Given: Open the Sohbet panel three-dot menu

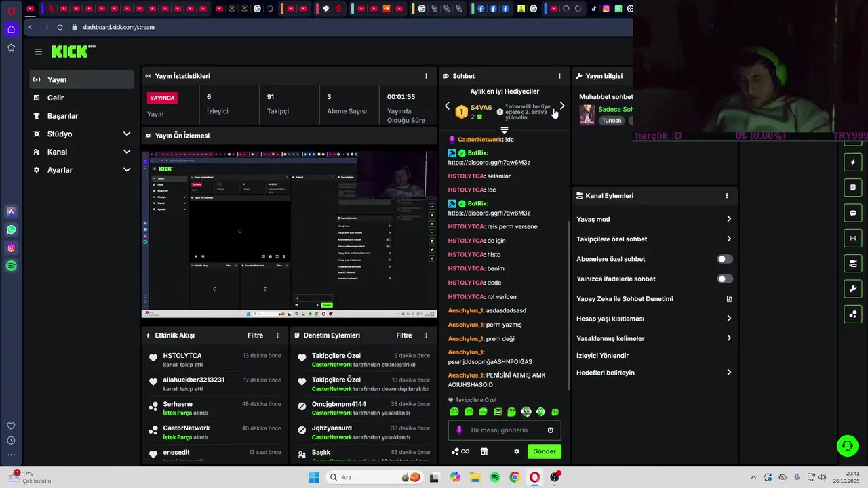Looking at the screenshot, I should pyautogui.click(x=559, y=76).
